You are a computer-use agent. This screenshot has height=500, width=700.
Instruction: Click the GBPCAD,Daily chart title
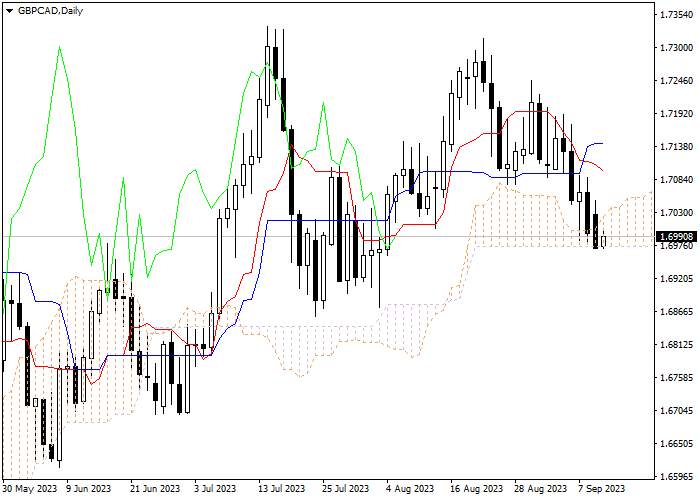point(50,11)
